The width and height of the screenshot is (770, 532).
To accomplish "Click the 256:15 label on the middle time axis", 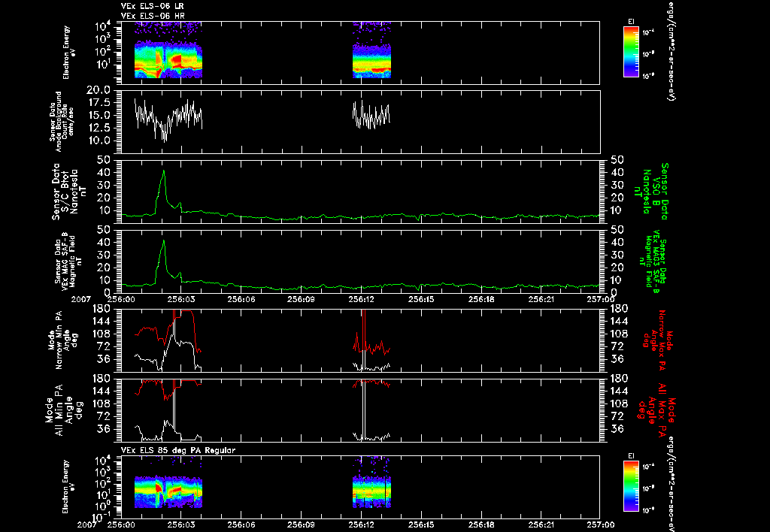I will pos(421,298).
